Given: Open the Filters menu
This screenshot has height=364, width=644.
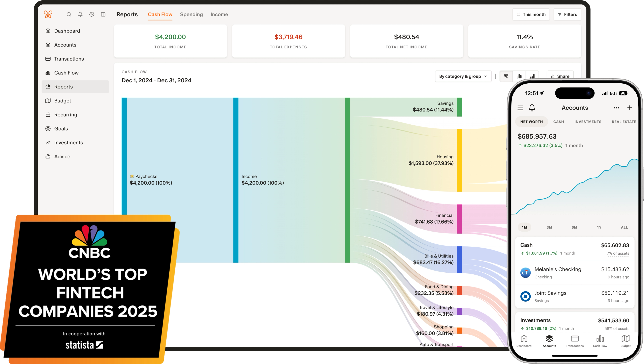Looking at the screenshot, I should coord(567,14).
